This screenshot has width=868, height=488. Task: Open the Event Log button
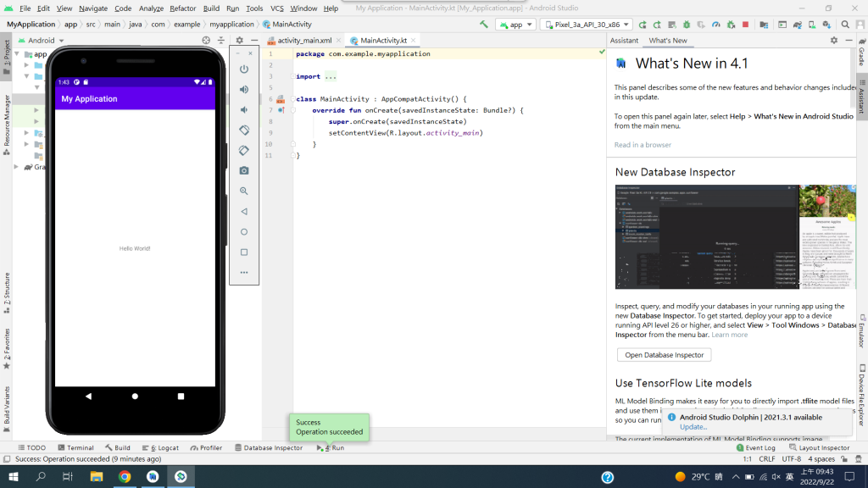pyautogui.click(x=755, y=447)
